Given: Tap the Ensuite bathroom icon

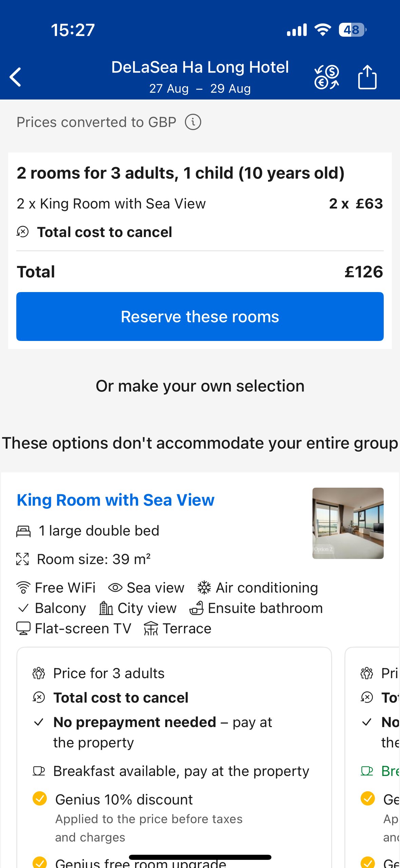Looking at the screenshot, I should click(196, 608).
